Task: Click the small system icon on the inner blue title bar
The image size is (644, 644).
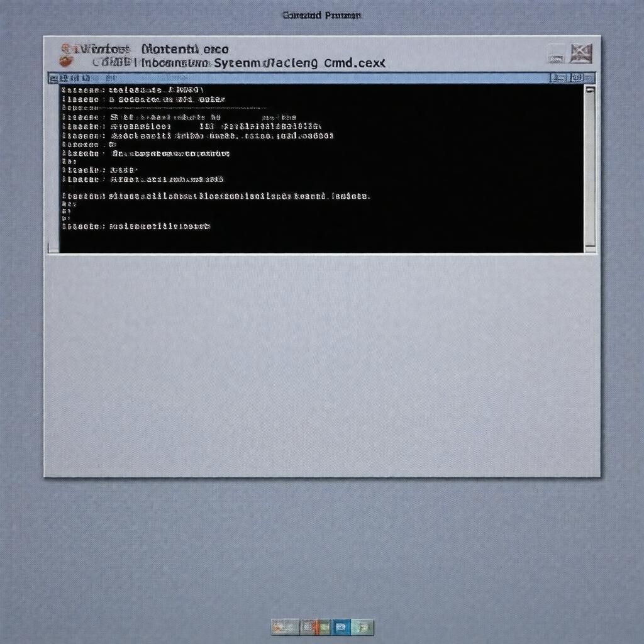Action: 54,79
